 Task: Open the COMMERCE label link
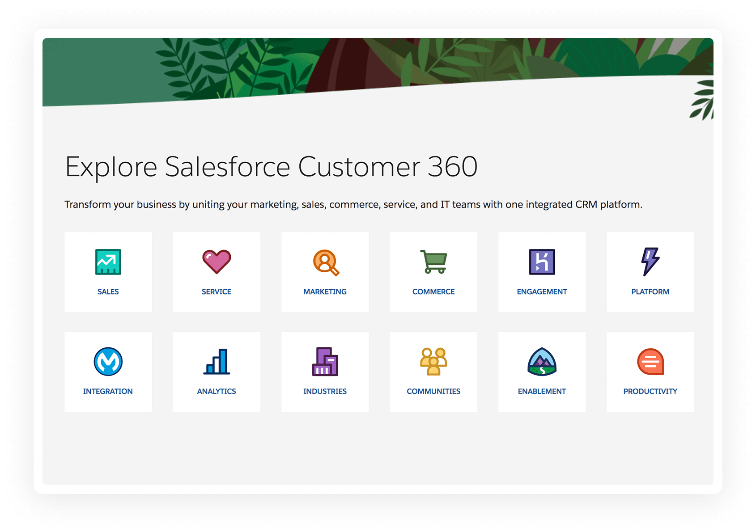click(x=433, y=291)
